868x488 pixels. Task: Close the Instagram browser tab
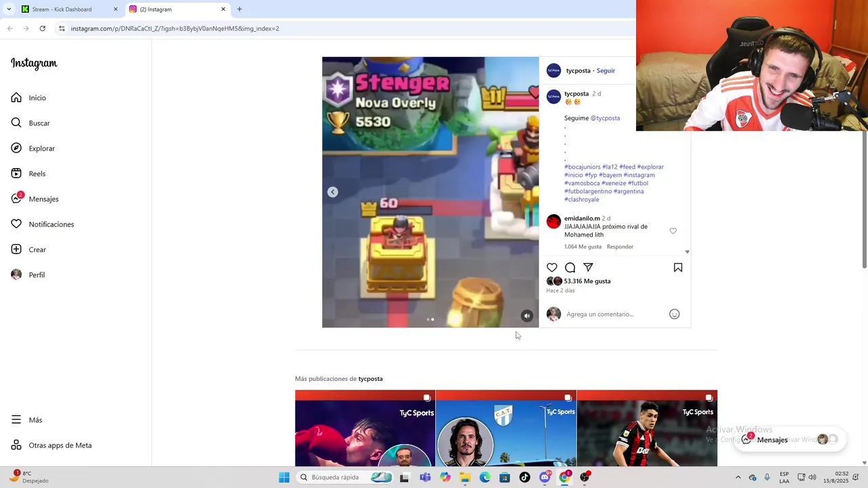point(223,9)
